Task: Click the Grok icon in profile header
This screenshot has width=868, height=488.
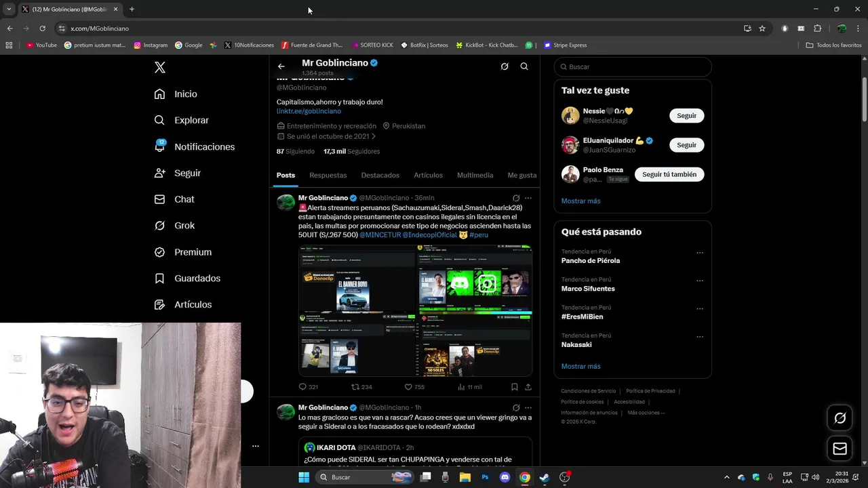Action: point(505,66)
